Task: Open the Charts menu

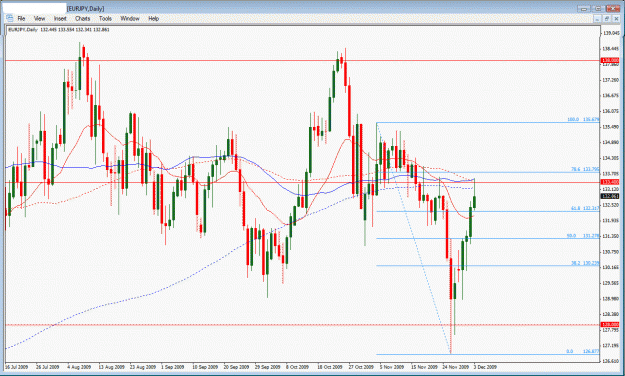Action: tap(83, 18)
